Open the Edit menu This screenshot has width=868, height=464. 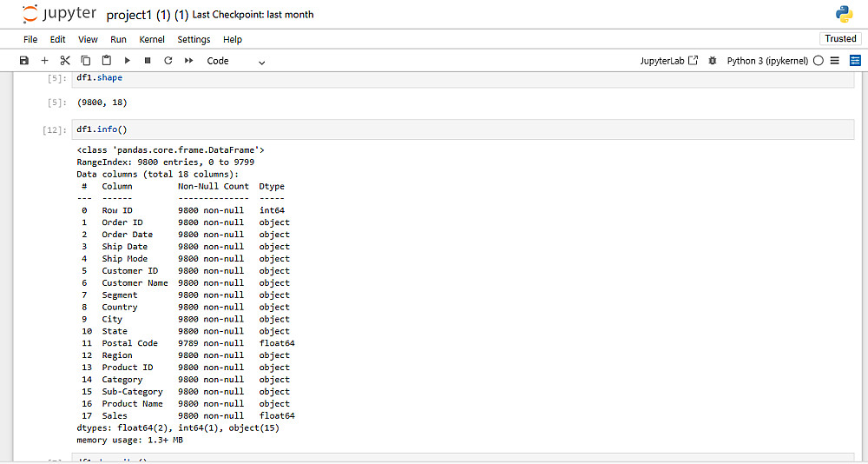tap(57, 39)
